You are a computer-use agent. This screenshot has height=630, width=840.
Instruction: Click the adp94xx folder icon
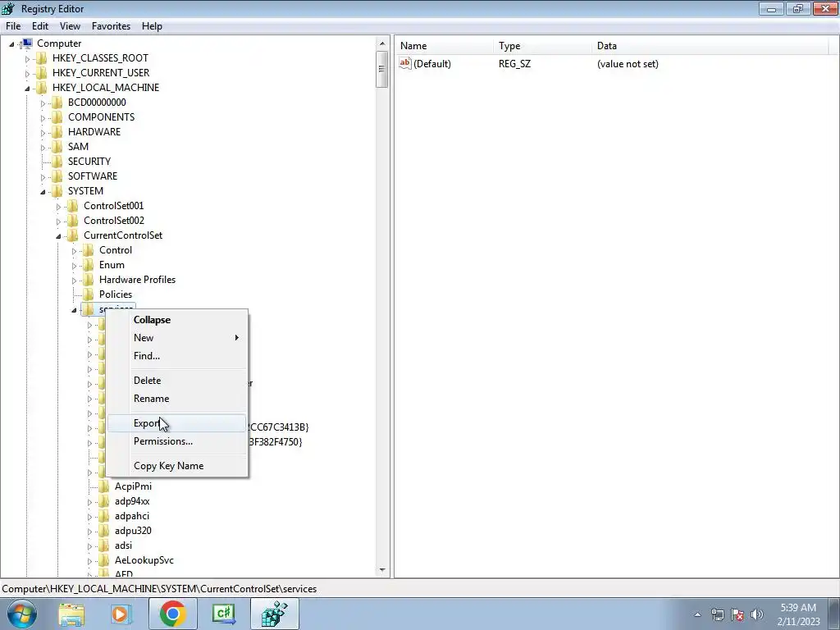[x=104, y=501]
